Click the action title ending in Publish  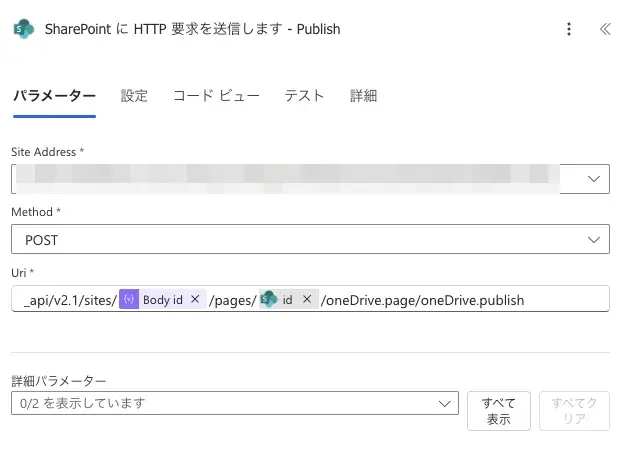click(192, 29)
